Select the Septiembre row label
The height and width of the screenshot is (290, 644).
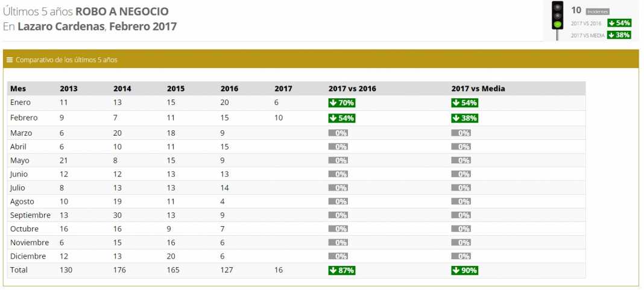30,215
